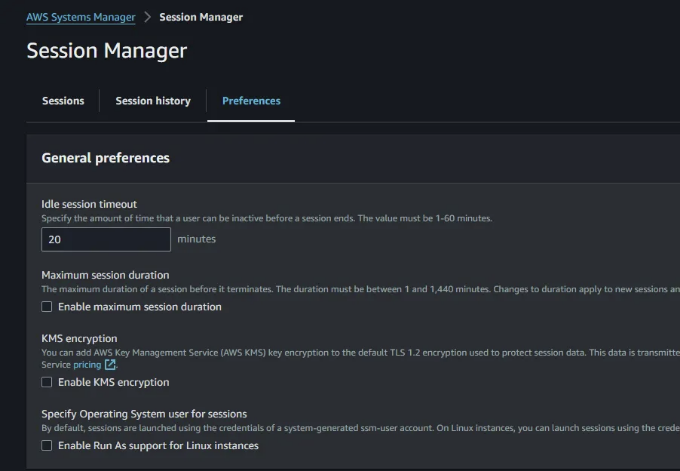Click the external link icon beside pricing
Image resolution: width=680 pixels, height=471 pixels.
click(x=110, y=365)
